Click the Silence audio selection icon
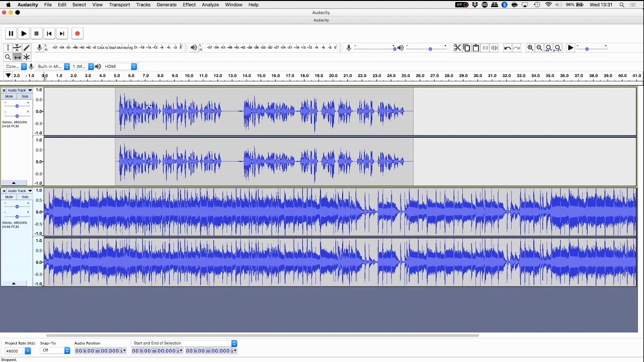 tap(494, 48)
